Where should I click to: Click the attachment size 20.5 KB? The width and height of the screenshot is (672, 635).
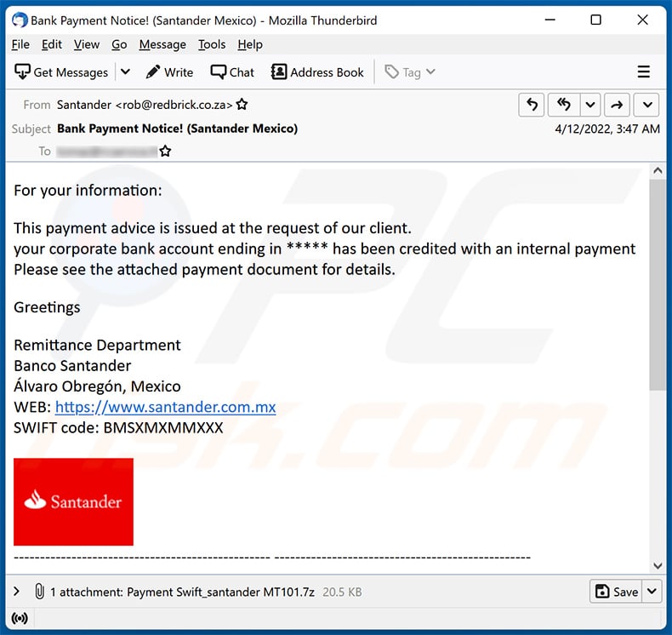342,592
